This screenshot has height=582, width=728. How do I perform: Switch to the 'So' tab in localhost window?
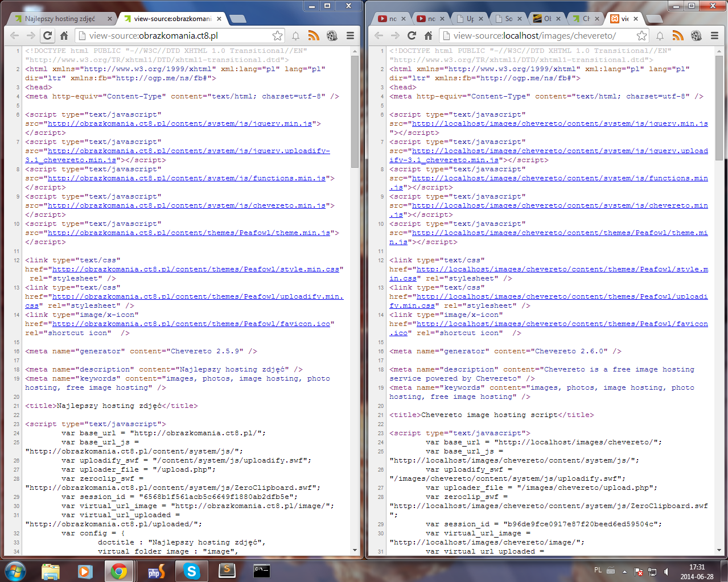pyautogui.click(x=509, y=19)
